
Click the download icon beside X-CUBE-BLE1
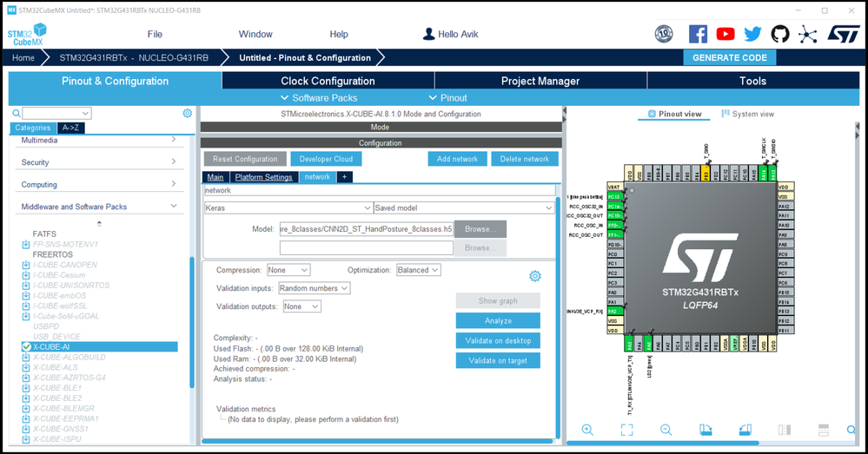26,388
